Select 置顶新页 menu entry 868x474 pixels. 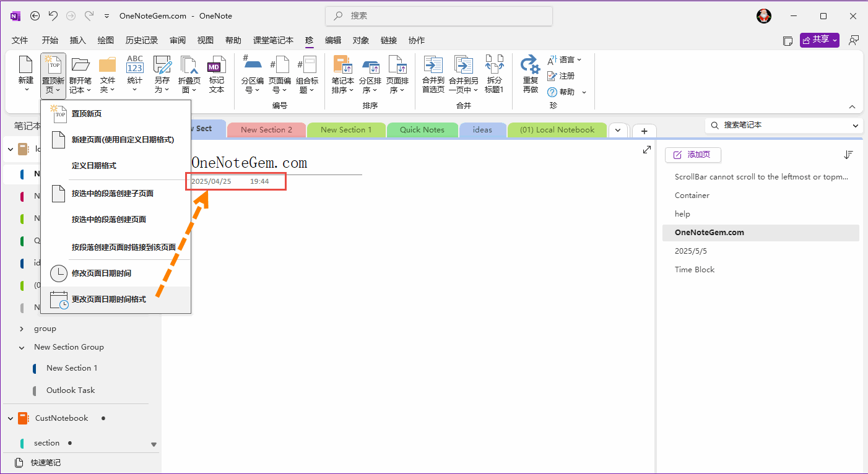(116, 114)
